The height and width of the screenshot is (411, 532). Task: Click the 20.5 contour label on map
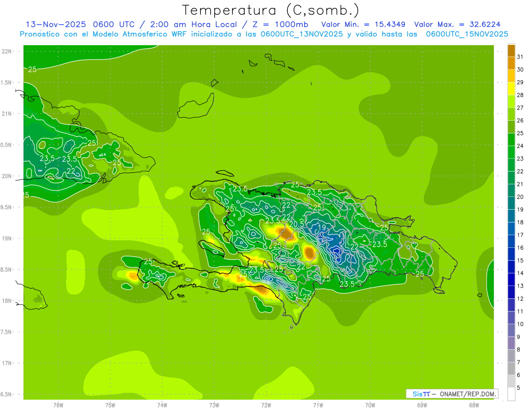tap(296, 224)
